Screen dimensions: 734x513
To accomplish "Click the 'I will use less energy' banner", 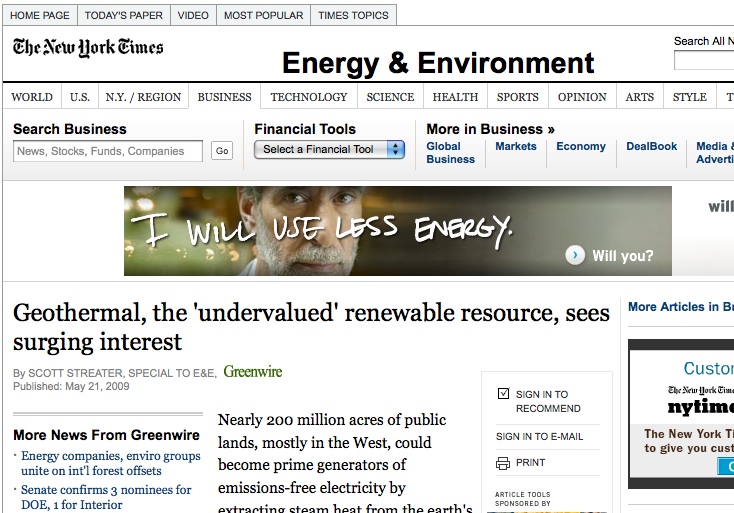I will click(397, 231).
